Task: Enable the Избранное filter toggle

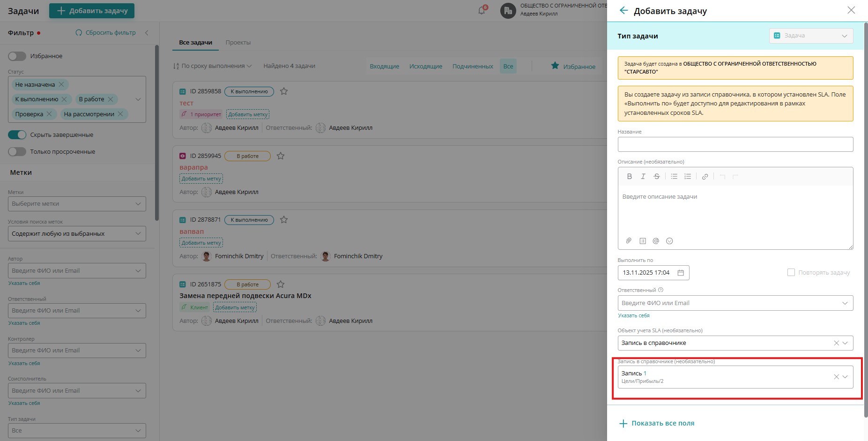Action: coord(17,56)
